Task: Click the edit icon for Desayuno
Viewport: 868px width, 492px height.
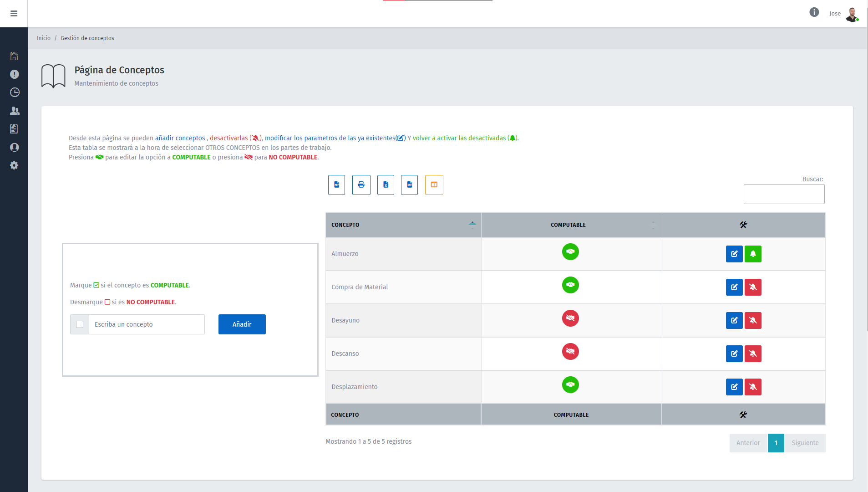Action: 734,320
